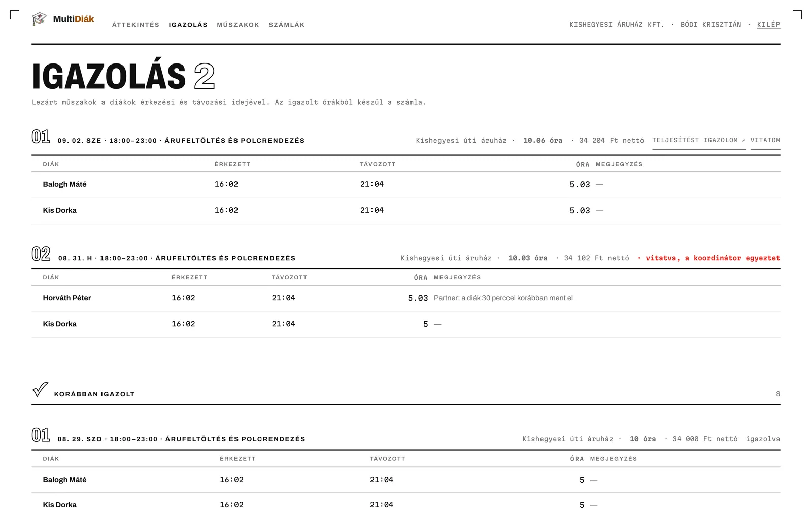Click the checkmark icon beside Korábban igazolt
This screenshot has height=508, width=812.
coord(41,390)
